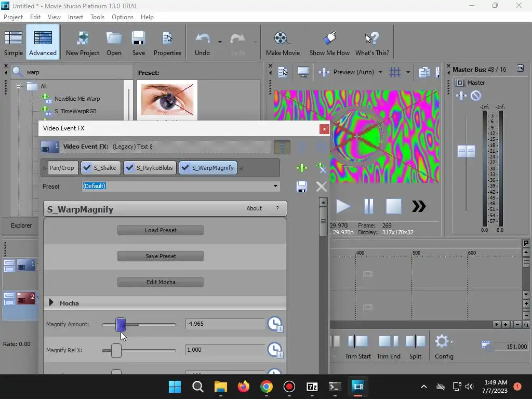Collapse the All effects folder
Viewport: 532px width, 399px height.
(x=18, y=86)
